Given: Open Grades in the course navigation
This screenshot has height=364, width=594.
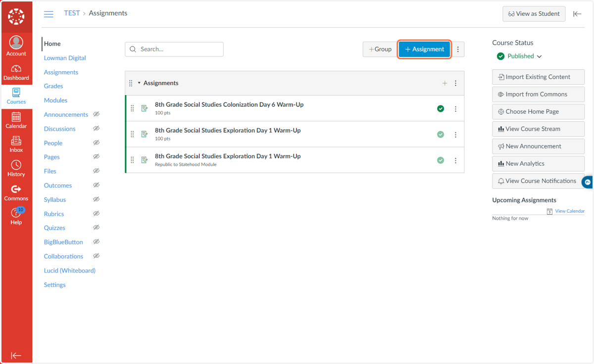Looking at the screenshot, I should tap(53, 86).
